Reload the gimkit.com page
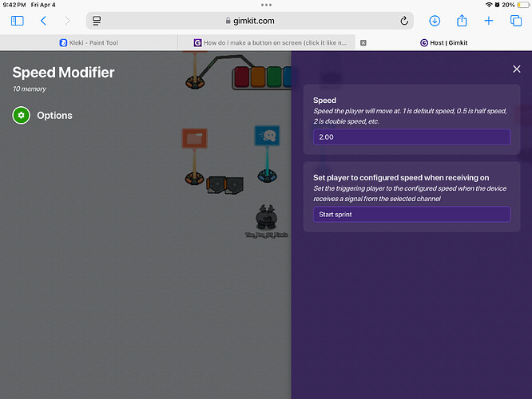 [x=404, y=21]
